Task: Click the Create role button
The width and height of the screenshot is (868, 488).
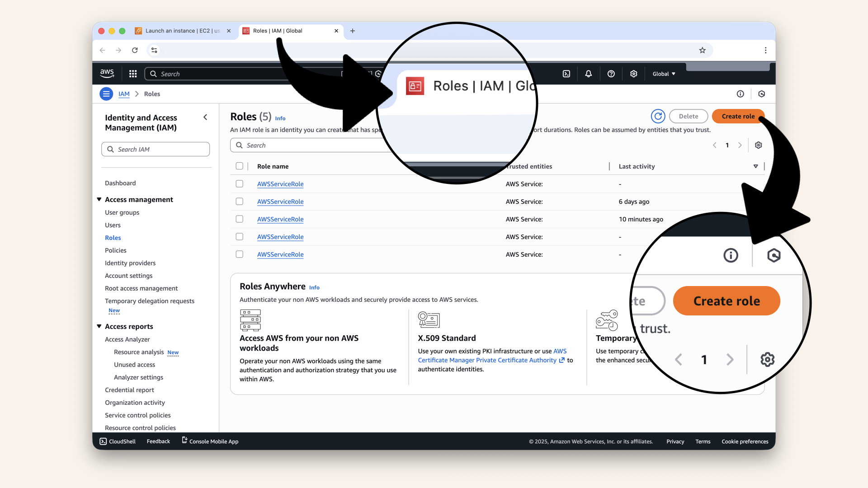Action: tap(738, 116)
